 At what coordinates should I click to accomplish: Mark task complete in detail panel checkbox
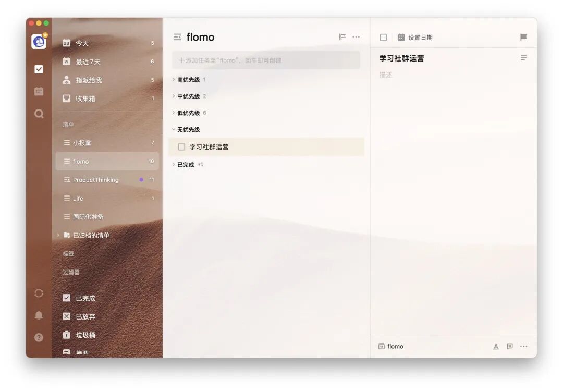384,38
